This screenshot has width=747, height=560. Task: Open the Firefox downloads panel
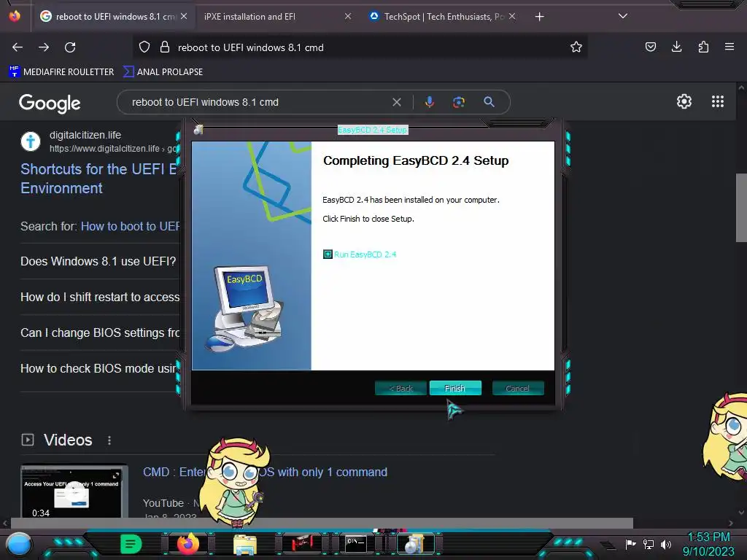[x=676, y=47]
